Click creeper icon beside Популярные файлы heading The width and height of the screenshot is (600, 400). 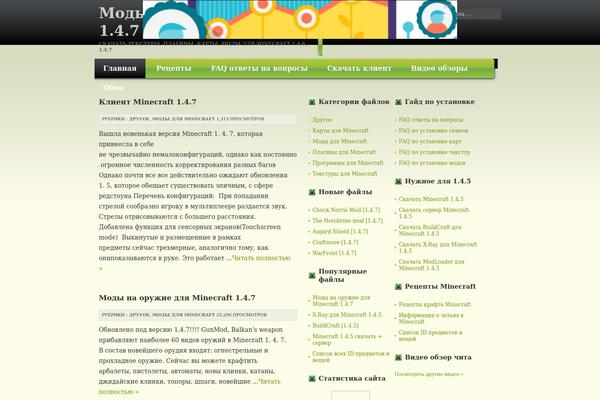(x=312, y=276)
